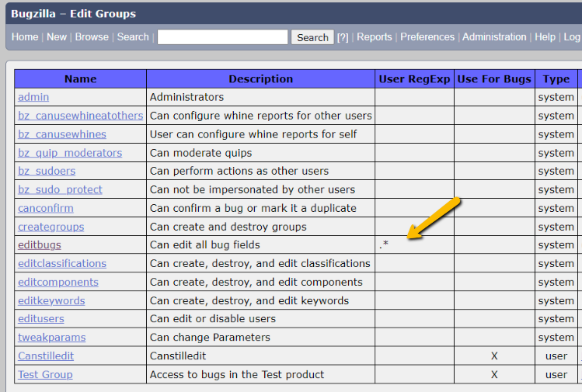Open the creategroups group

pos(51,227)
